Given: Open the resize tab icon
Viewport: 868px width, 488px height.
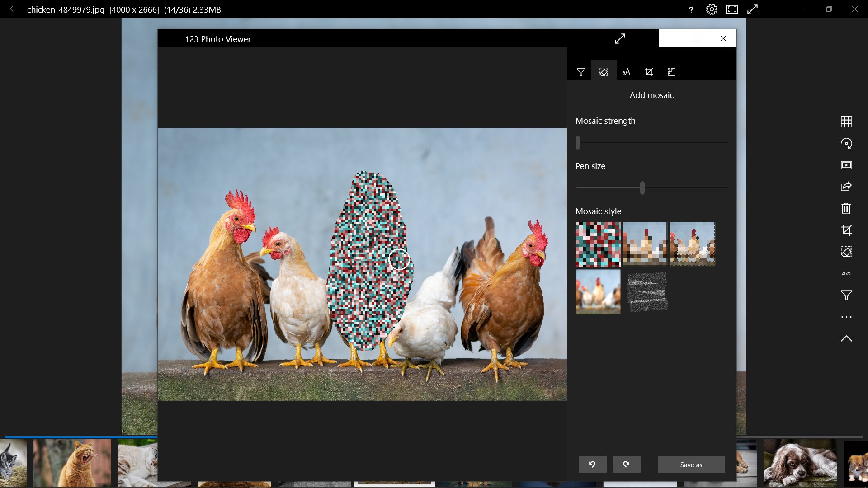Looking at the screenshot, I should [671, 72].
